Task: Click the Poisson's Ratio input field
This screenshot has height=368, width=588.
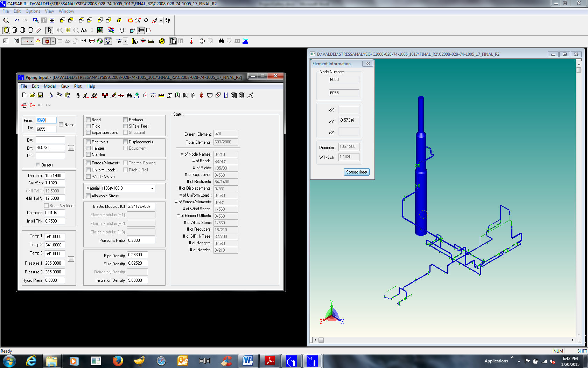Action: pos(141,240)
